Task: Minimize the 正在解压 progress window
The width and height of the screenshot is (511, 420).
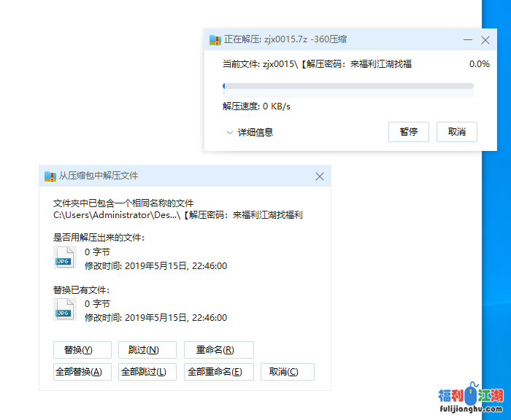Action: coord(467,40)
